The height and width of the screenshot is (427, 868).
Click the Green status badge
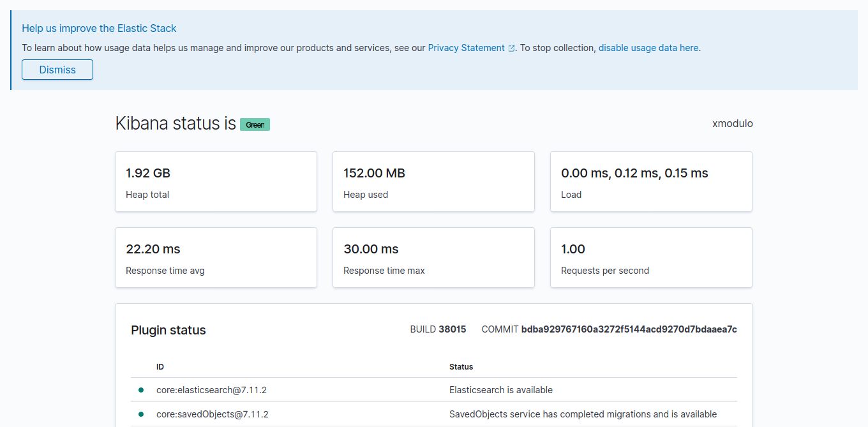coord(255,124)
